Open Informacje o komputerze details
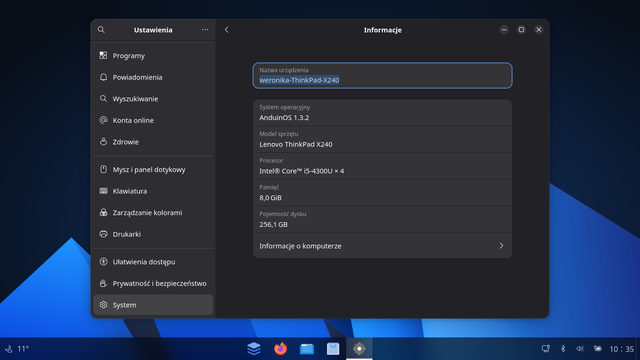The width and height of the screenshot is (640, 360). coord(382,246)
